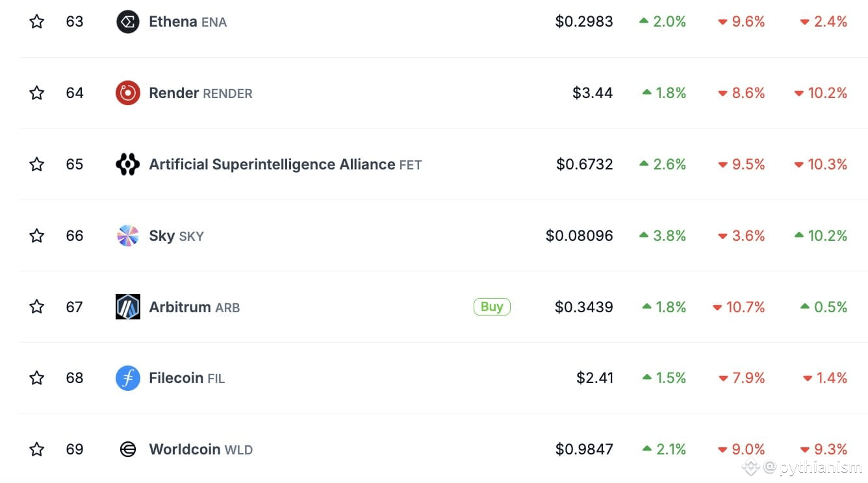This screenshot has width=868, height=483.
Task: Open the Render RENDER coin link
Action: pos(201,93)
